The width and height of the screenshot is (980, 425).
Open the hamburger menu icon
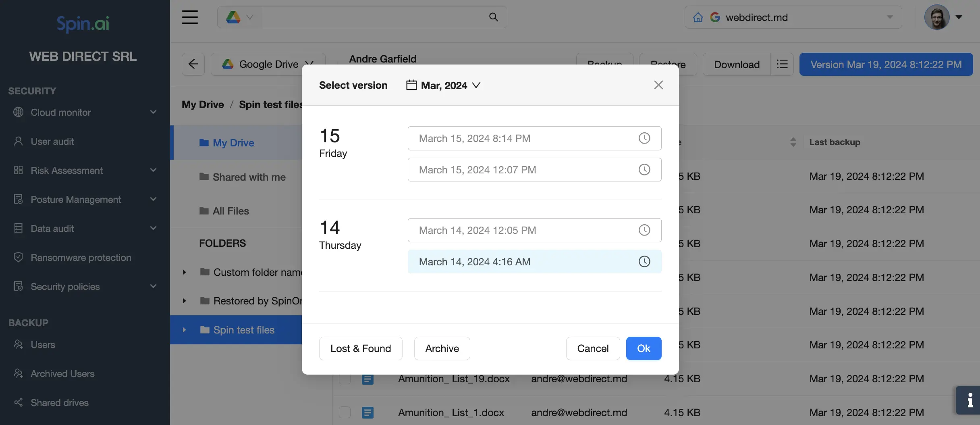(190, 17)
